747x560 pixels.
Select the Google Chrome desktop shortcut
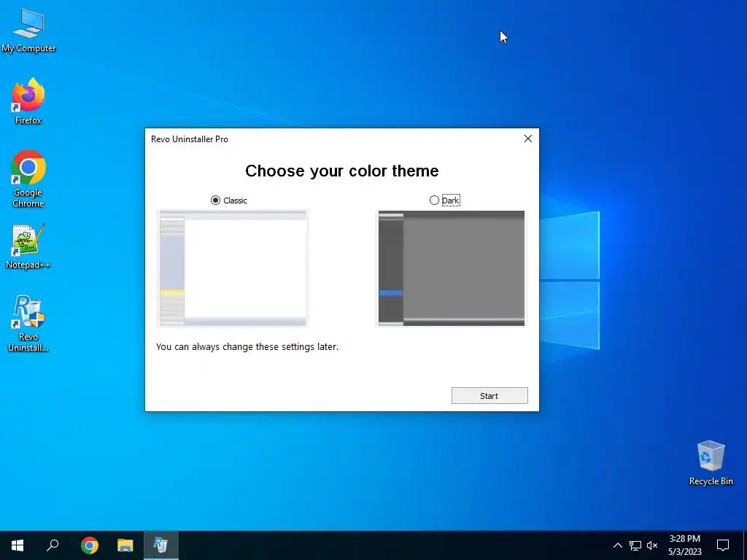point(28,179)
